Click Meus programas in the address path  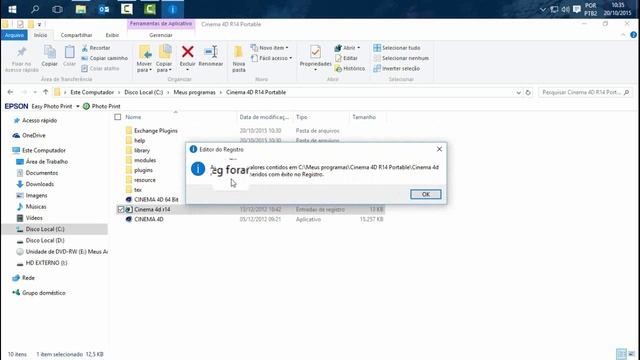click(x=194, y=92)
